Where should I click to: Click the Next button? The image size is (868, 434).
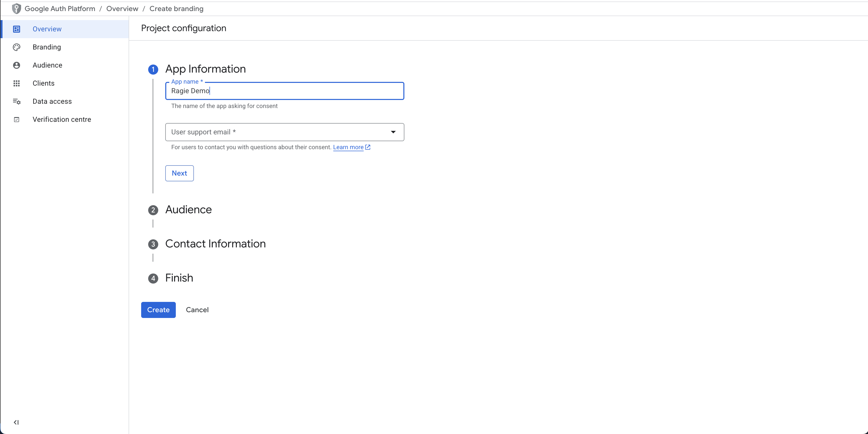pos(179,173)
